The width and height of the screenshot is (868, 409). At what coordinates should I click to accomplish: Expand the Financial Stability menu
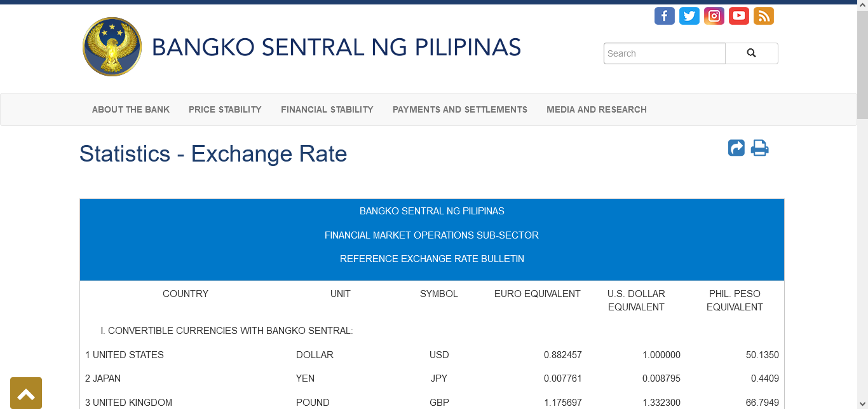327,109
